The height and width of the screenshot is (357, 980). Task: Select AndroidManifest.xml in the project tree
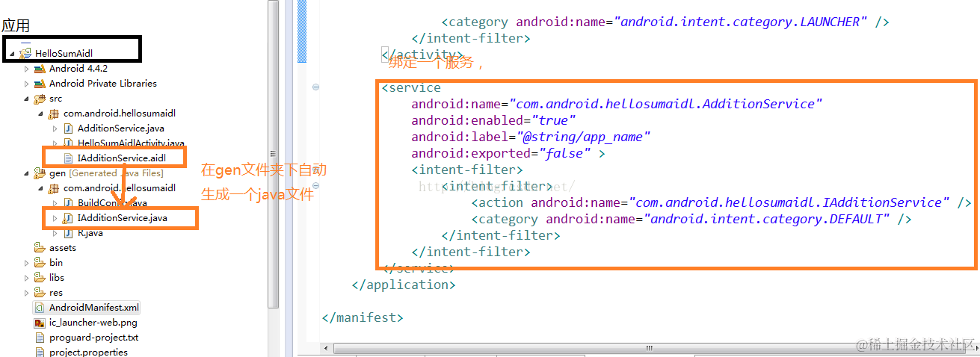tap(87, 308)
